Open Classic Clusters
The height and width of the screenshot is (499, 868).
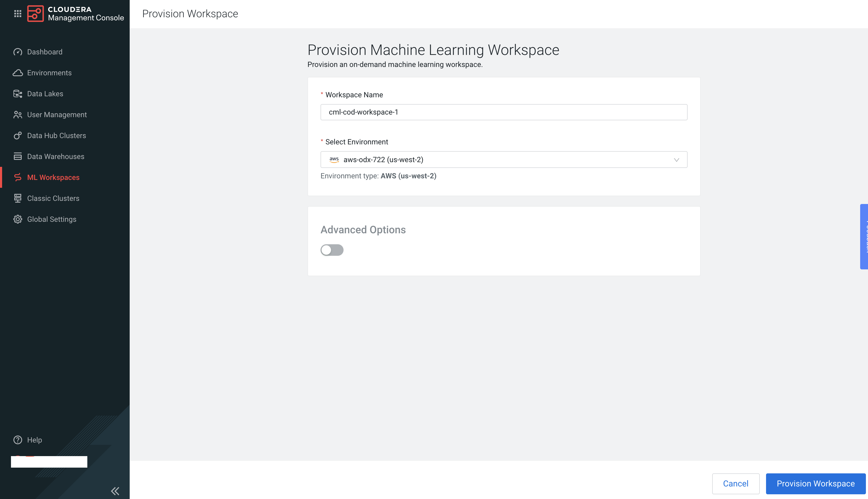pos(53,198)
